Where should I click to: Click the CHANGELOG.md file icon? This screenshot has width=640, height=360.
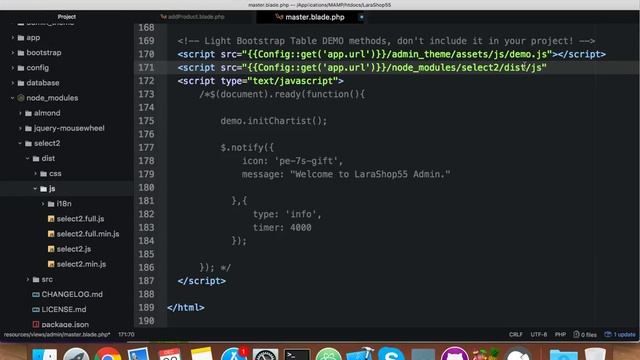36,294
